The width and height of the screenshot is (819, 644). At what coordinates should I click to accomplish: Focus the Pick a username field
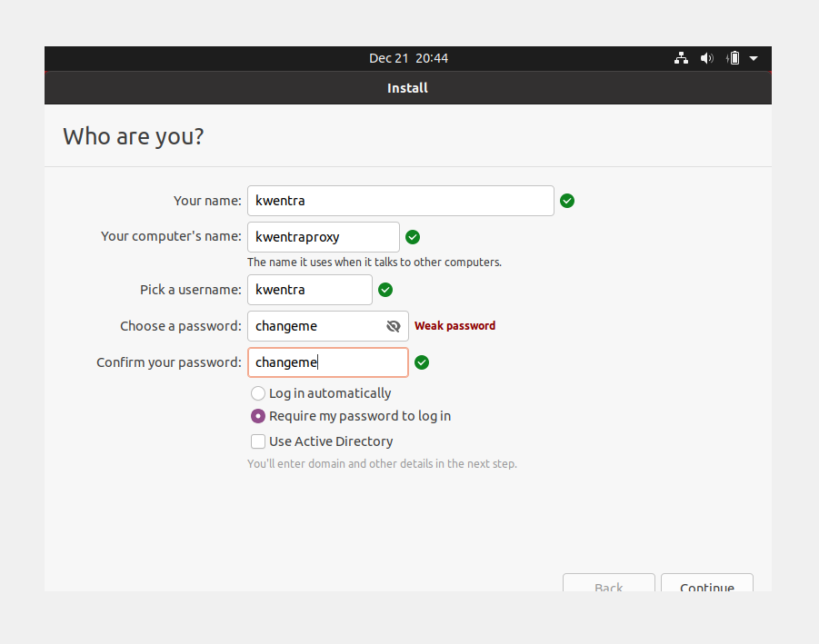click(310, 290)
